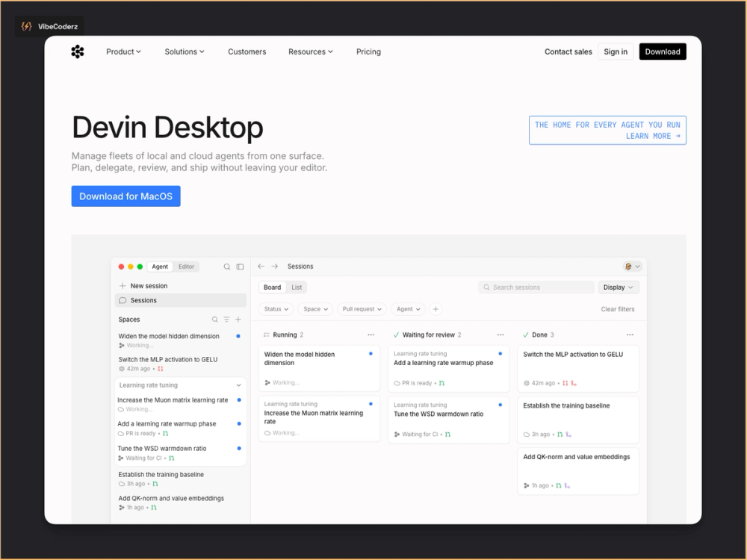
Task: Open the Done column more options
Action: pos(630,335)
